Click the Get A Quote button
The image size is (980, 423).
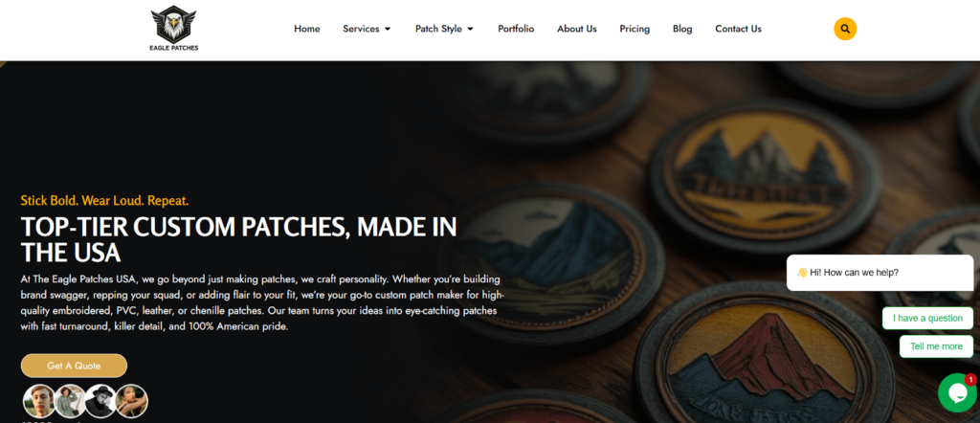pos(74,366)
